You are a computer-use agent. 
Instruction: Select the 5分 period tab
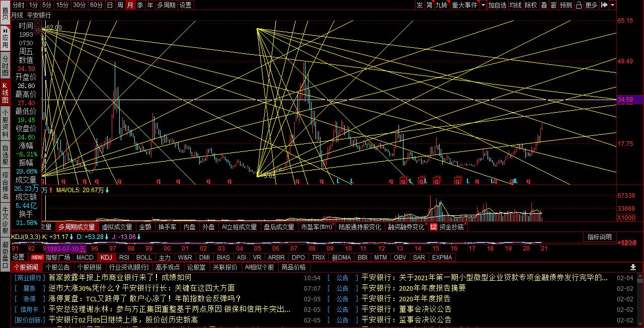46,5
